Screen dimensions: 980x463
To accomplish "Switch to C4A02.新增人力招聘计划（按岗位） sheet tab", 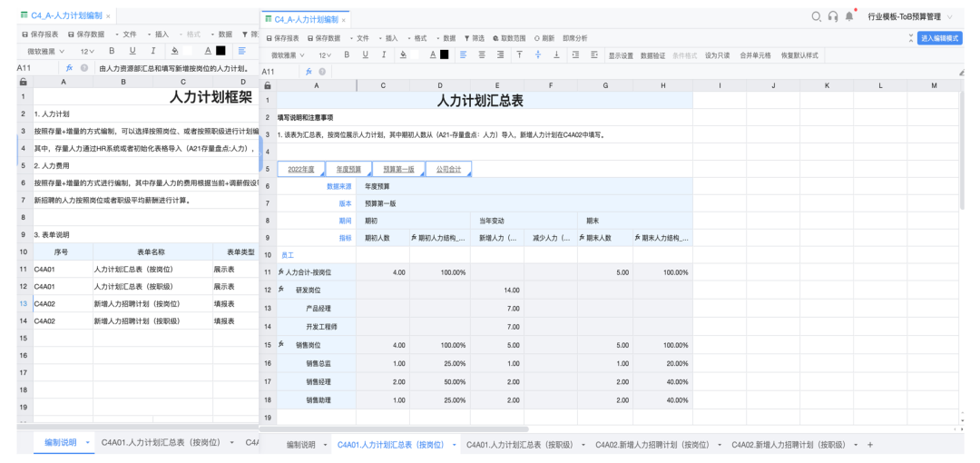I will [652, 444].
